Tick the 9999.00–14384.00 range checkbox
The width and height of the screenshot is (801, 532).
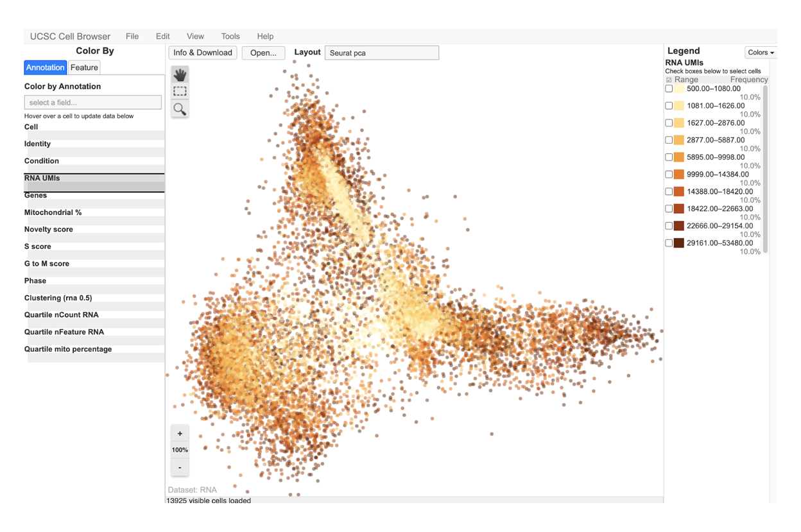tap(669, 175)
